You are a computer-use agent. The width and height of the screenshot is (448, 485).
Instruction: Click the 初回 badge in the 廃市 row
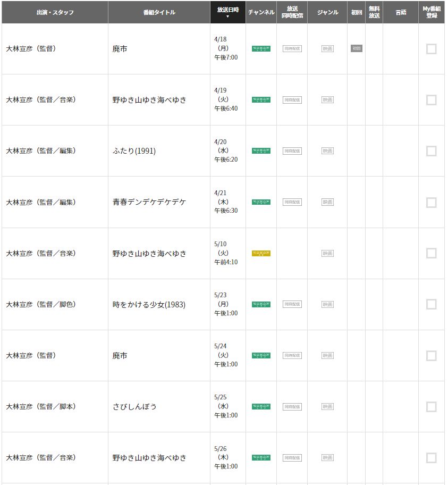(x=356, y=48)
